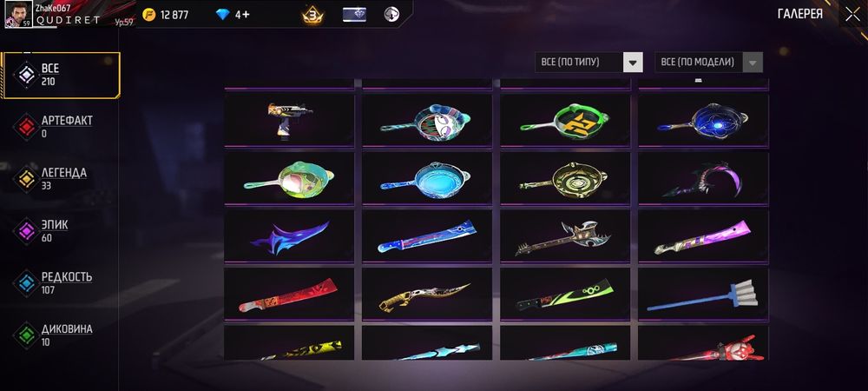Image resolution: width=868 pixels, height=391 pixels.
Task: Select the green Диковина rarity icon
Action: [26, 335]
